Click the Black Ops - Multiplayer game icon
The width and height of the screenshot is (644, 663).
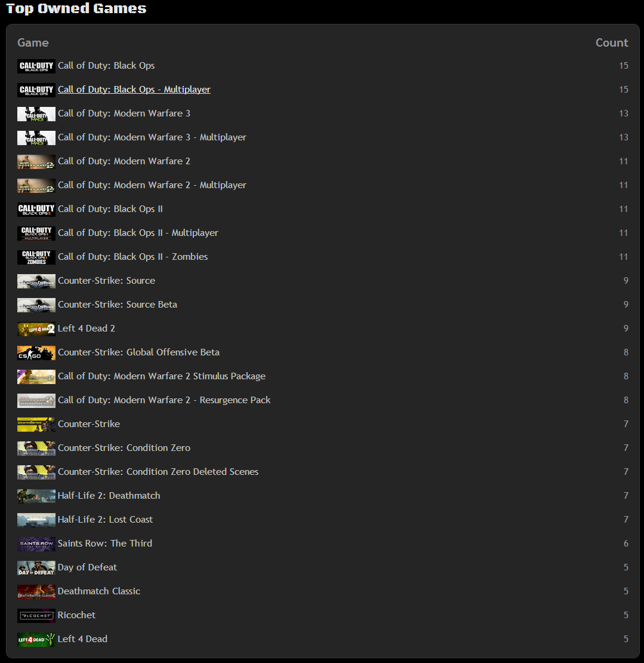click(36, 90)
